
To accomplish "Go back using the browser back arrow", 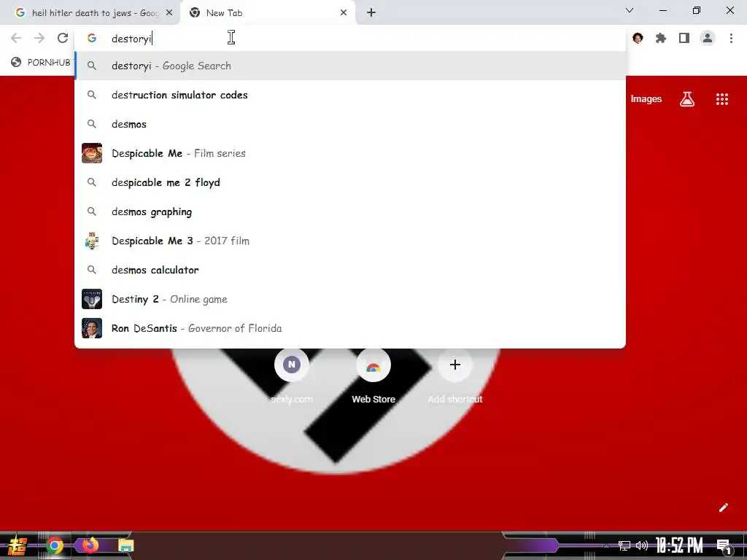I will tap(16, 38).
